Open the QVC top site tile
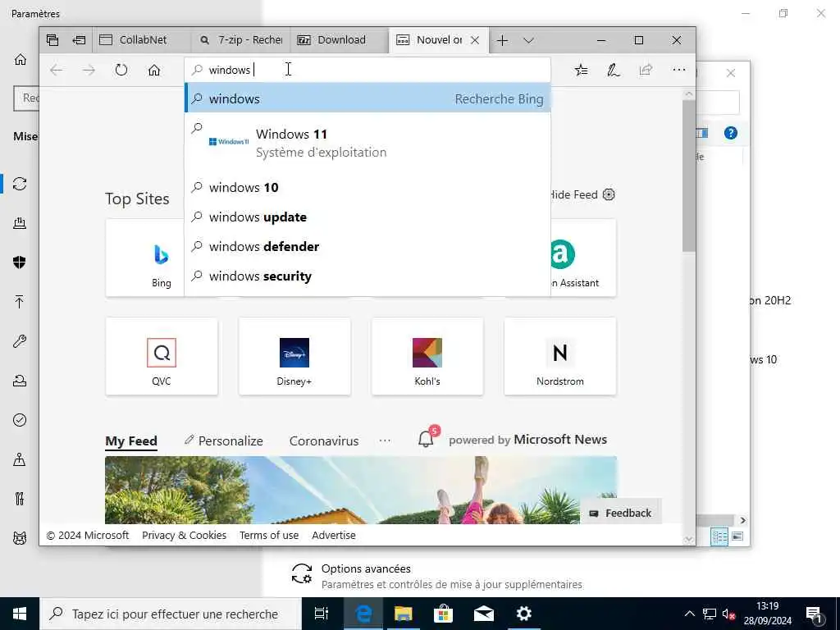 (162, 356)
